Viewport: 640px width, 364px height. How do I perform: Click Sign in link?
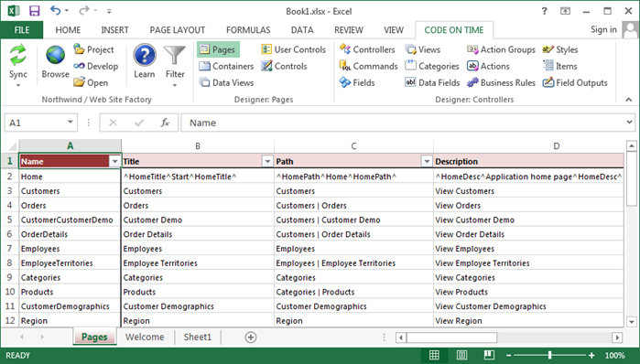click(x=603, y=29)
